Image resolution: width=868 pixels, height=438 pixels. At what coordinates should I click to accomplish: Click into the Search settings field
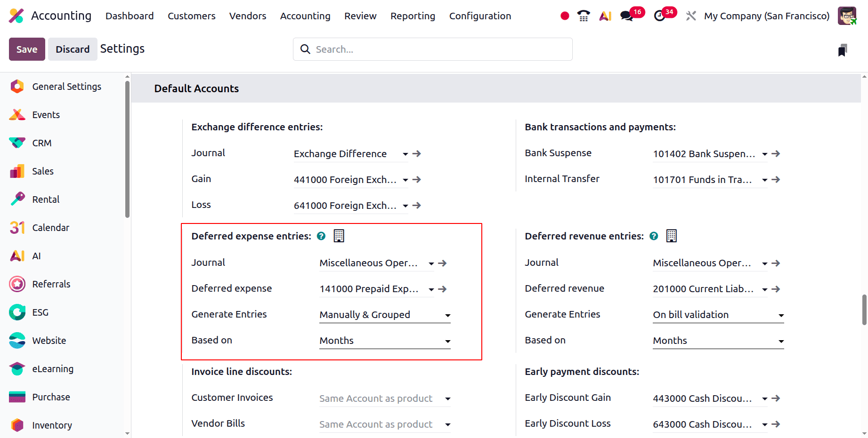pyautogui.click(x=433, y=49)
